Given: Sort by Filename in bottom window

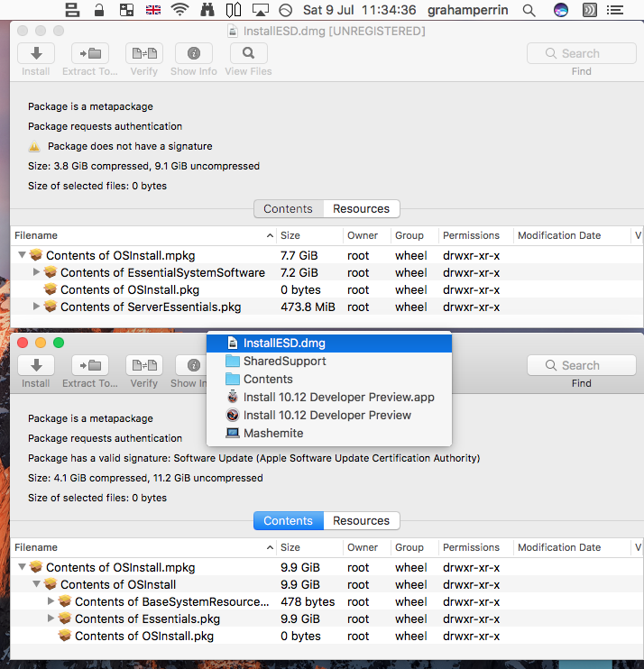Looking at the screenshot, I should click(143, 547).
